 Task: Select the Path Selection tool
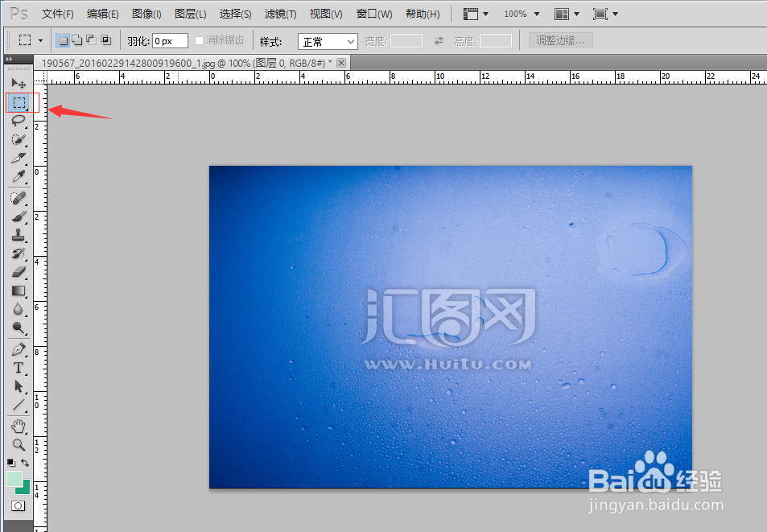pyautogui.click(x=19, y=386)
